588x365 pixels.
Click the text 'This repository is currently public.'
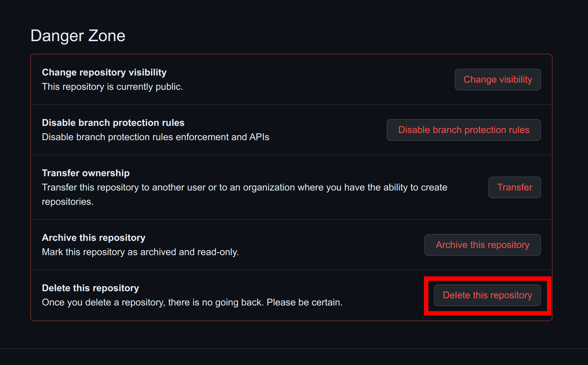[x=112, y=87]
